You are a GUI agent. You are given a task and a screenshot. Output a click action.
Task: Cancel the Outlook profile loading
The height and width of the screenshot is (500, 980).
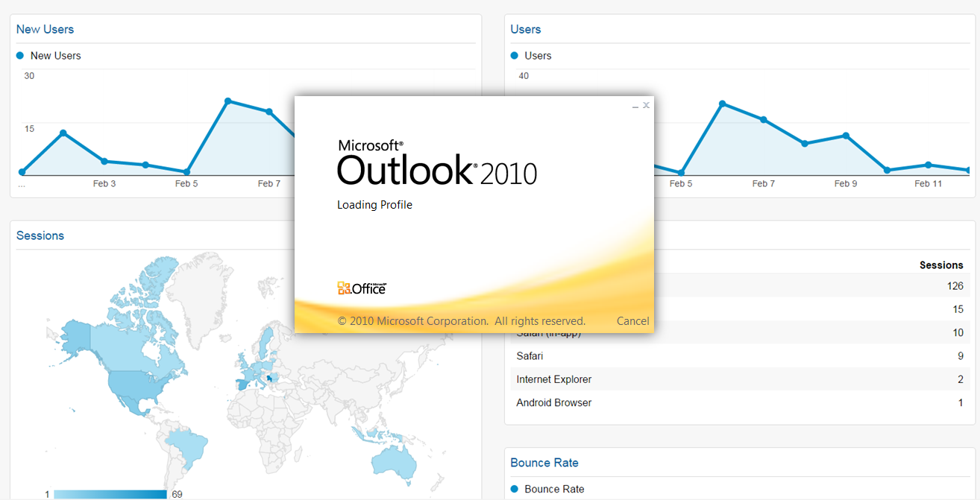coord(632,320)
